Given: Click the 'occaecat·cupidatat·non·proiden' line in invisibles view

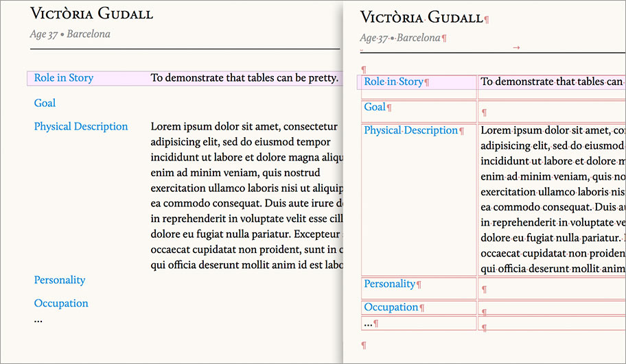Looking at the screenshot, I should click(x=553, y=254).
